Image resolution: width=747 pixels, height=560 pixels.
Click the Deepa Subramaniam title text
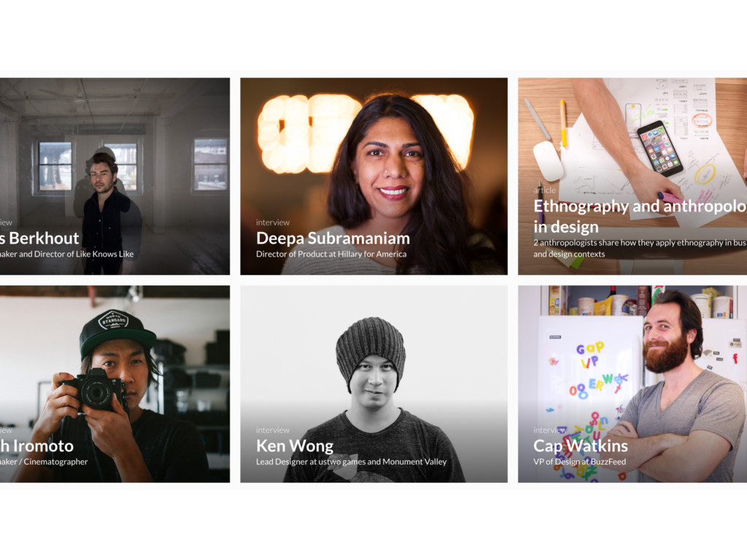[x=333, y=238]
